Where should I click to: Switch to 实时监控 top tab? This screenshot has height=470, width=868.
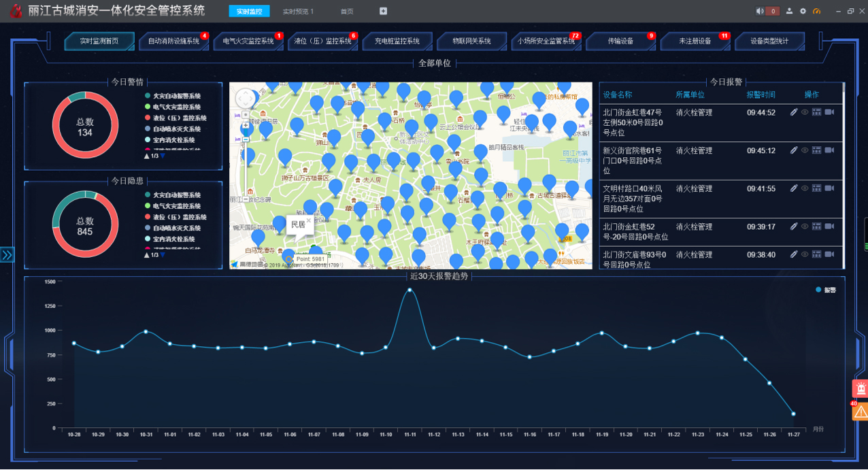click(x=249, y=12)
